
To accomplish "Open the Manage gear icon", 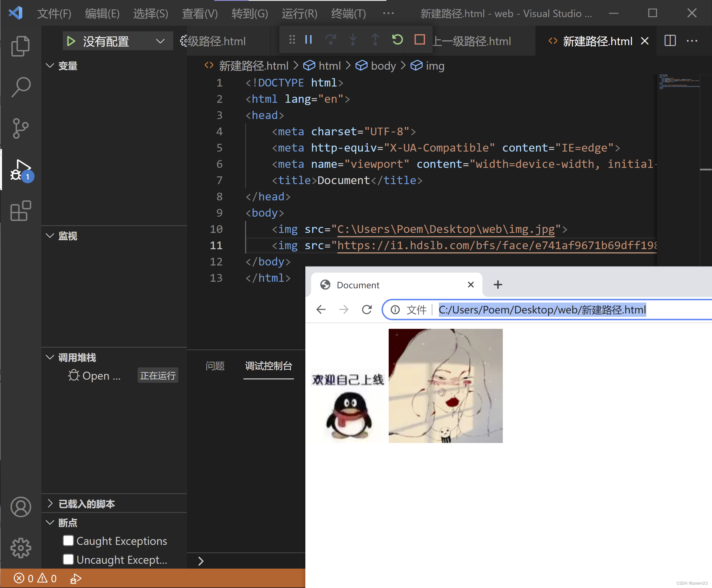I will pos(21,548).
